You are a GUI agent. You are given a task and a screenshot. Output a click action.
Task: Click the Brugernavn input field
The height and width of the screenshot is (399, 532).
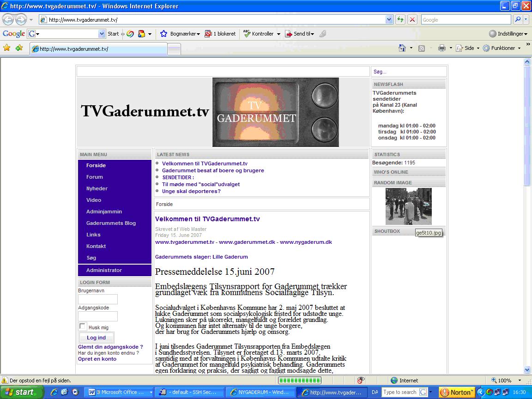click(x=98, y=299)
